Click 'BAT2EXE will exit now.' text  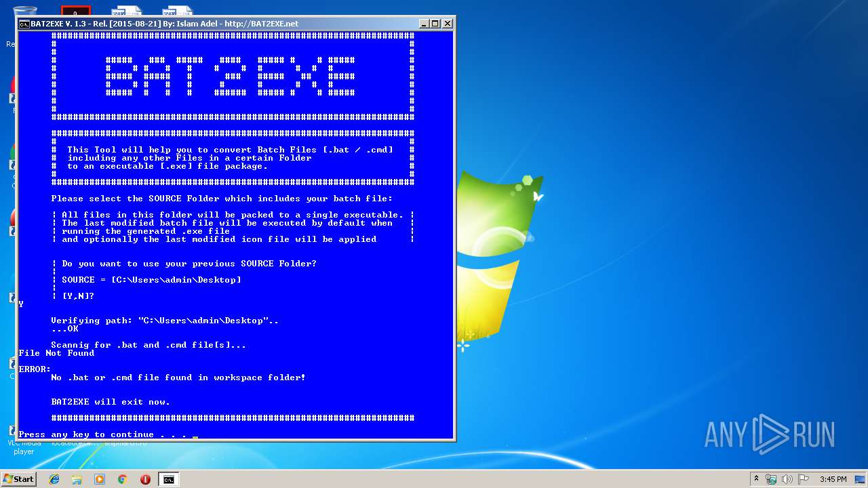[x=111, y=402]
